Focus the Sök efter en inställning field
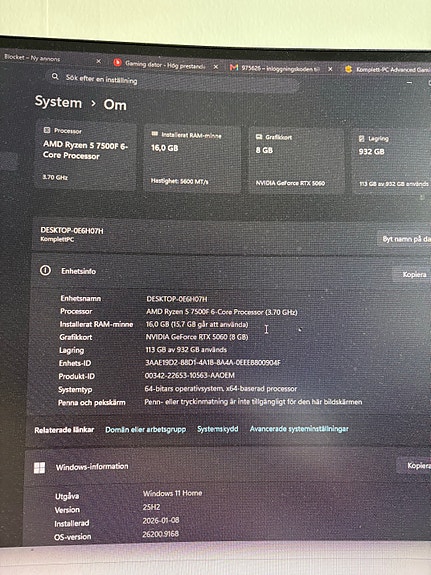 point(172,81)
